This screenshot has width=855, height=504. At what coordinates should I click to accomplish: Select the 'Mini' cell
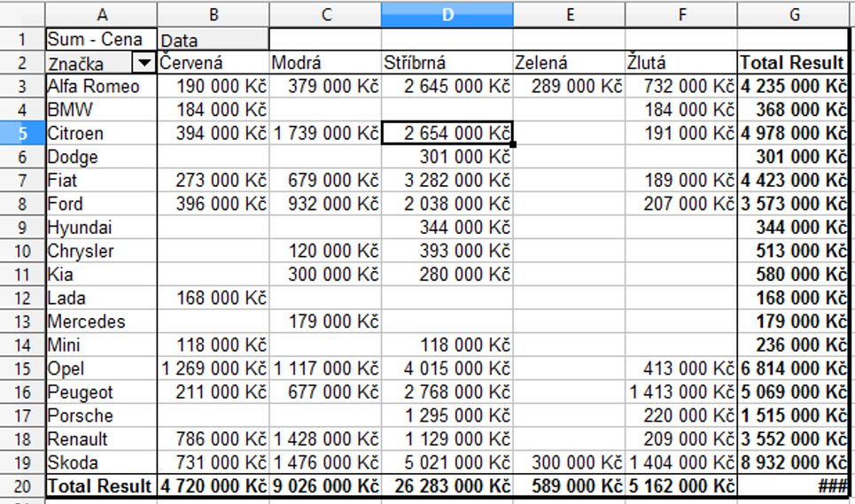pos(101,345)
